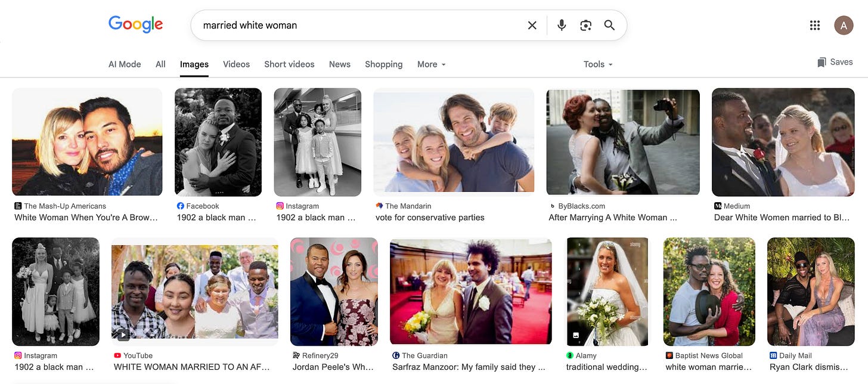This screenshot has width=868, height=384.
Task: Click the magnifying glass search icon
Action: 609,25
